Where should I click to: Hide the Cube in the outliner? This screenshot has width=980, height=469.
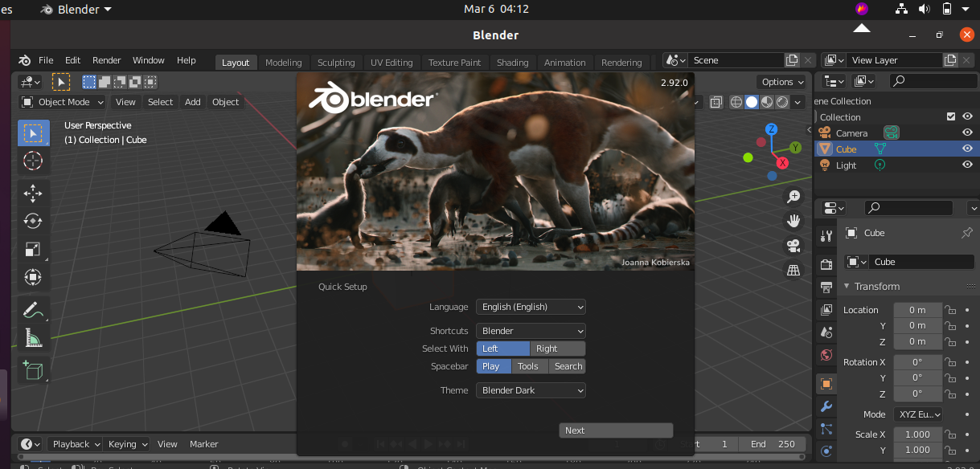click(967, 149)
